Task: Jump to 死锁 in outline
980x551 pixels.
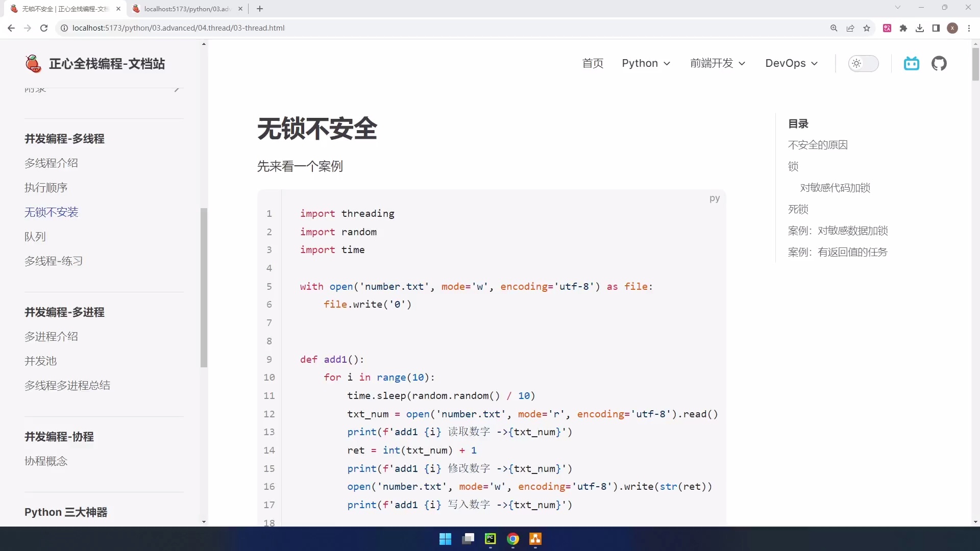Action: tap(798, 209)
